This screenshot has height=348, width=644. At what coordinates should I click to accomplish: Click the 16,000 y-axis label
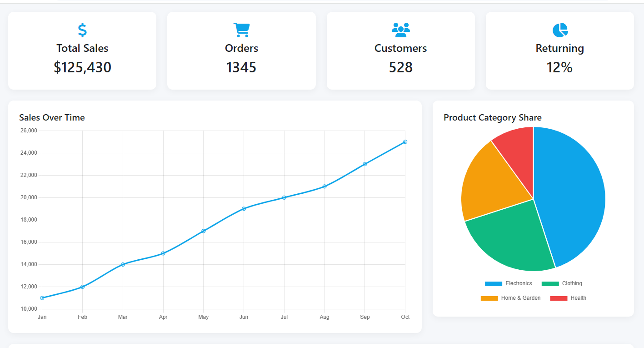(x=28, y=242)
